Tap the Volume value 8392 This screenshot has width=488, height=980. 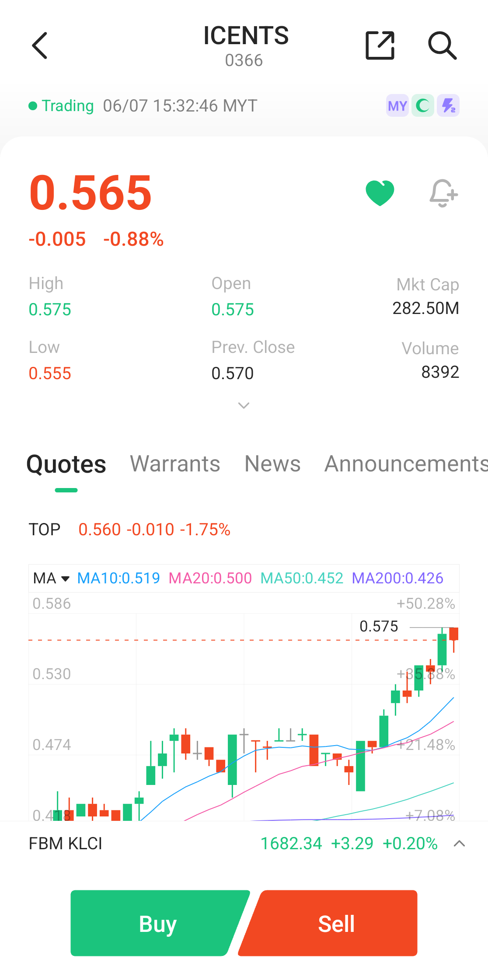[440, 372]
